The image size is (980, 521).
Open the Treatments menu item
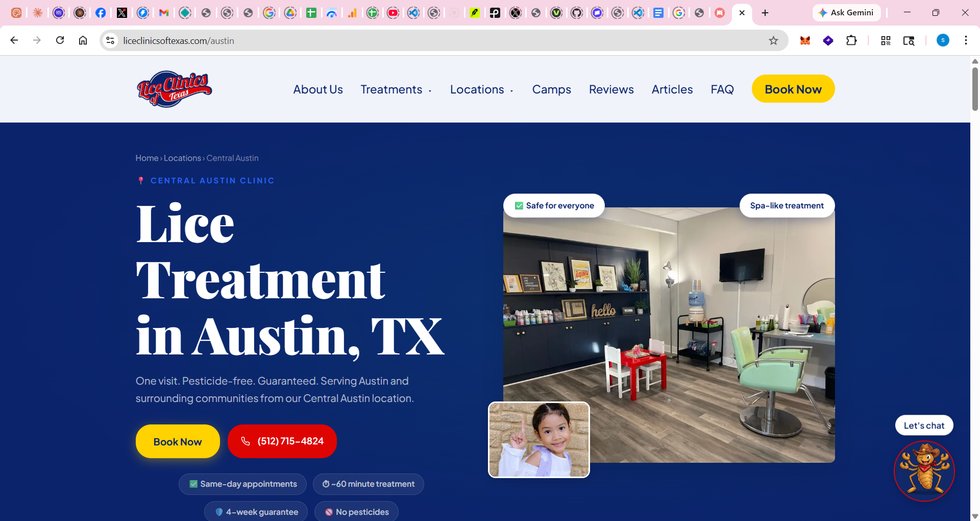point(391,89)
